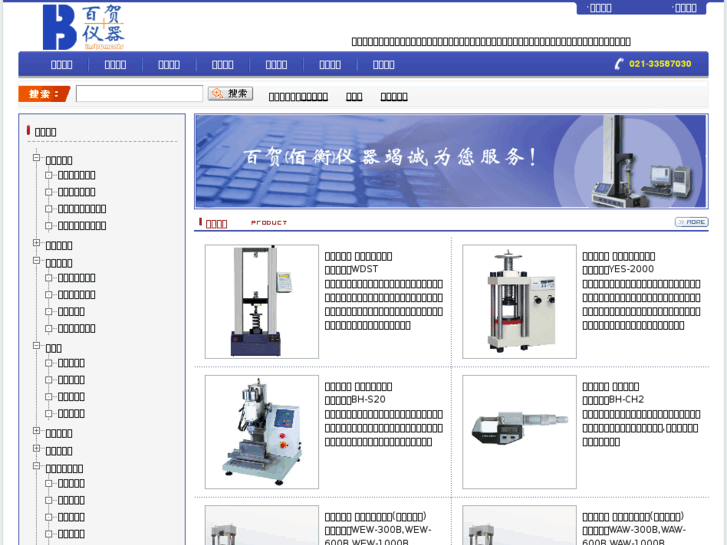Open the second item in blue navigation bar
The image size is (727, 545).
[115, 64]
